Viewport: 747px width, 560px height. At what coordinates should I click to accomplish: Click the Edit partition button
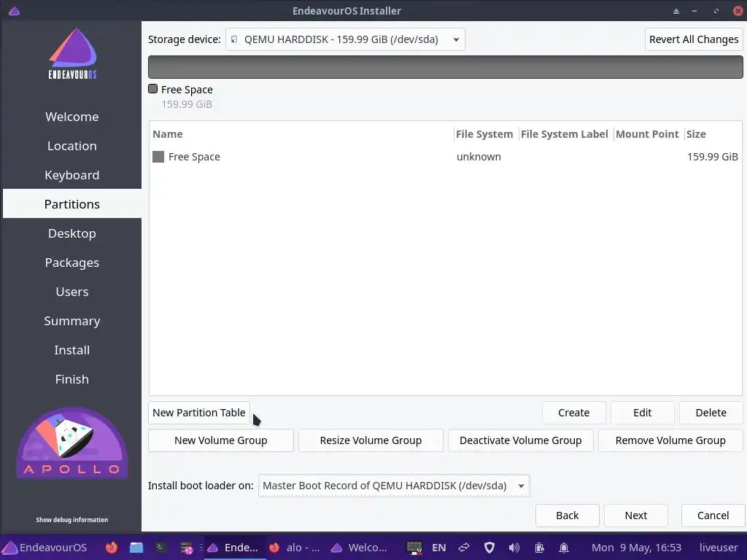642,413
